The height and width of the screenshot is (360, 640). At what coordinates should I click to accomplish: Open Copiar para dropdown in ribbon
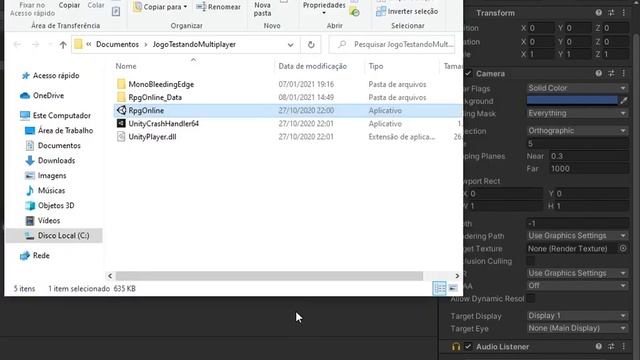click(160, 7)
